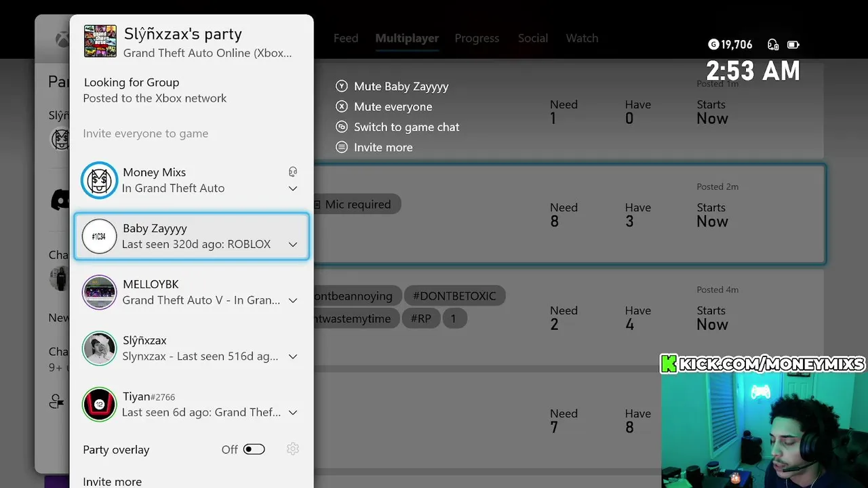Click the X button Mute everyone icon
This screenshot has height=488, width=868.
(342, 106)
